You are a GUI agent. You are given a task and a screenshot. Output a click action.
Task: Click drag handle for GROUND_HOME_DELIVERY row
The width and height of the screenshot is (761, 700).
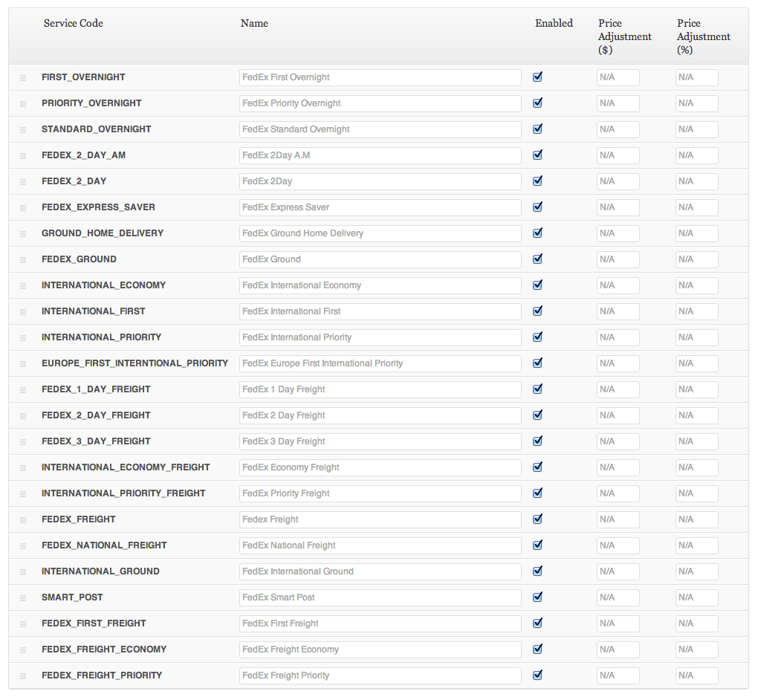tap(23, 234)
